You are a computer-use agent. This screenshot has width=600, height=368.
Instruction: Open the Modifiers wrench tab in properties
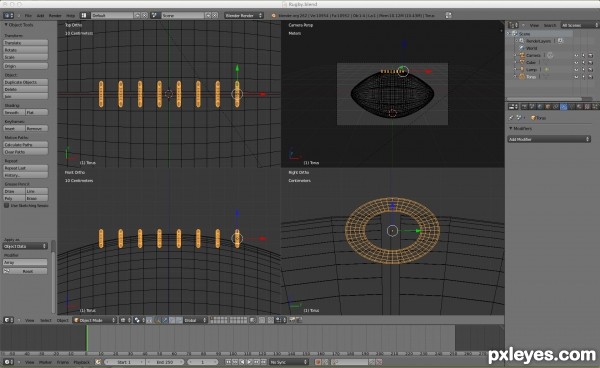point(563,107)
